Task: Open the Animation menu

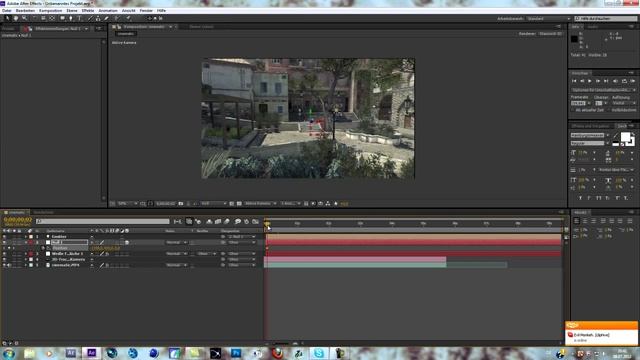Action: tap(108, 11)
